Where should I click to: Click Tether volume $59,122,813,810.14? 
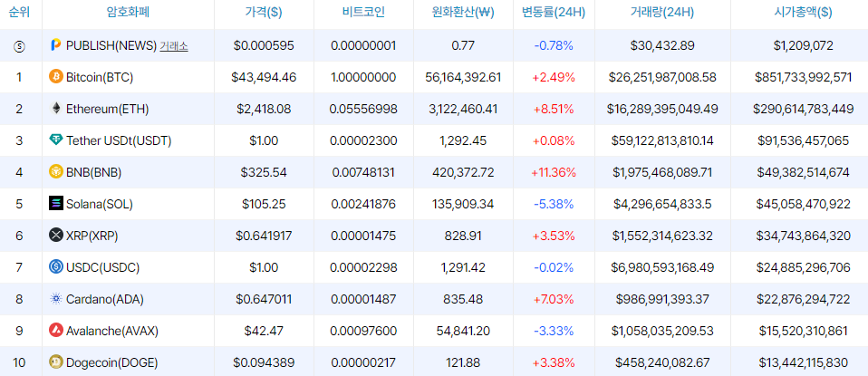662,140
